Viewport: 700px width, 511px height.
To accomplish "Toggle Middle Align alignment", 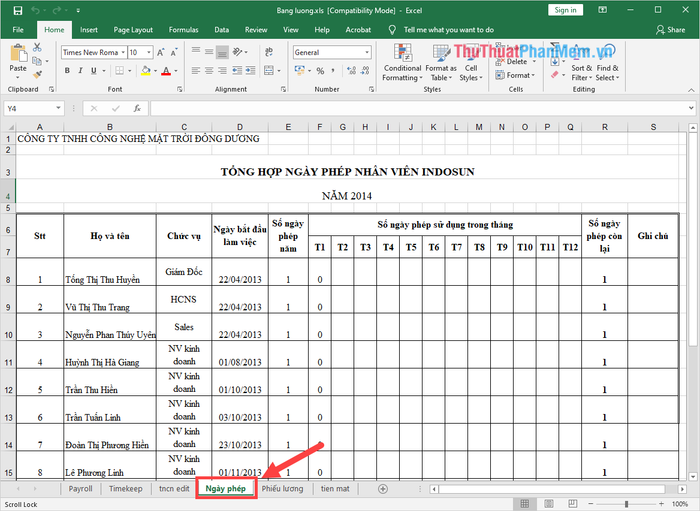I will coord(209,52).
